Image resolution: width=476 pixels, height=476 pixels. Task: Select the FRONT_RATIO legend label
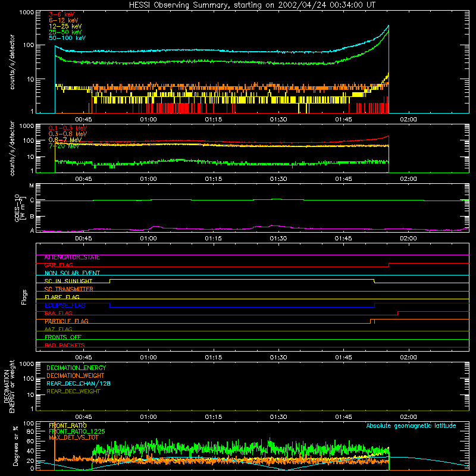tap(68, 425)
